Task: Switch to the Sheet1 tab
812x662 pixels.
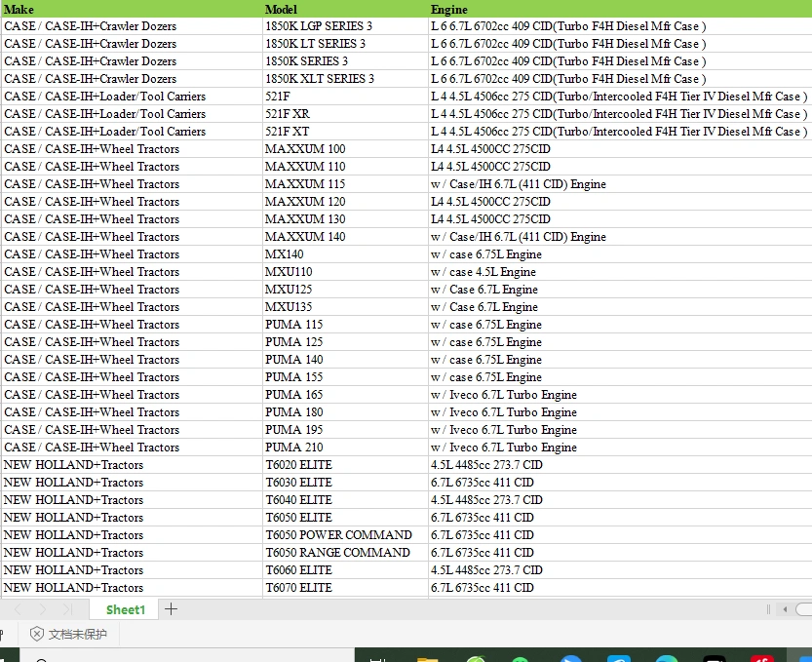Action: coord(125,609)
